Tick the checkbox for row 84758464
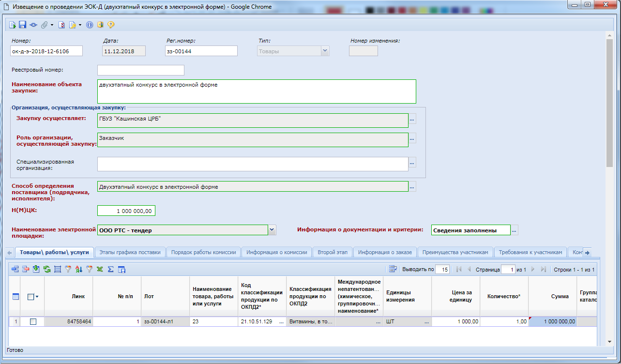This screenshot has width=621, height=364. [33, 321]
